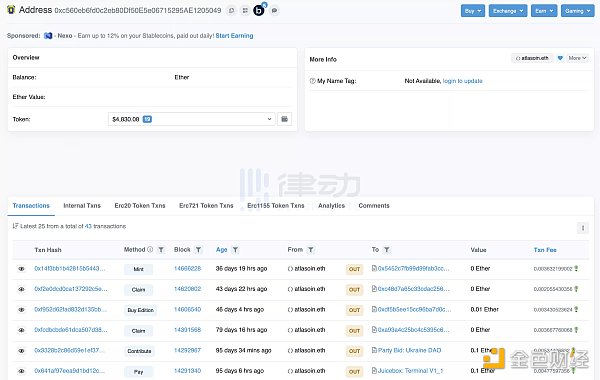Open the Blockscan 'b' chat icon
Screen dimensions: 600x380
coord(259,10)
